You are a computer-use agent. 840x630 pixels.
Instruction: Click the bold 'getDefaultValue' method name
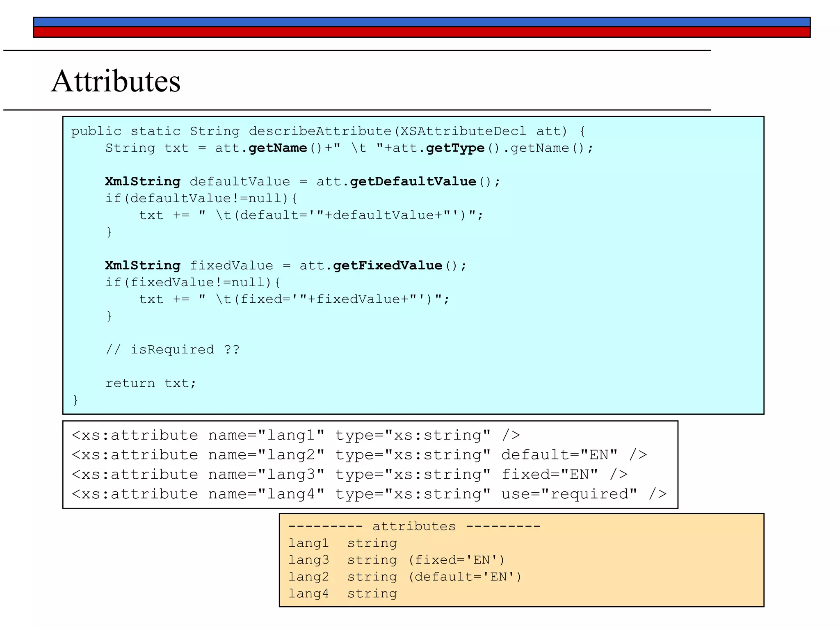click(x=413, y=182)
